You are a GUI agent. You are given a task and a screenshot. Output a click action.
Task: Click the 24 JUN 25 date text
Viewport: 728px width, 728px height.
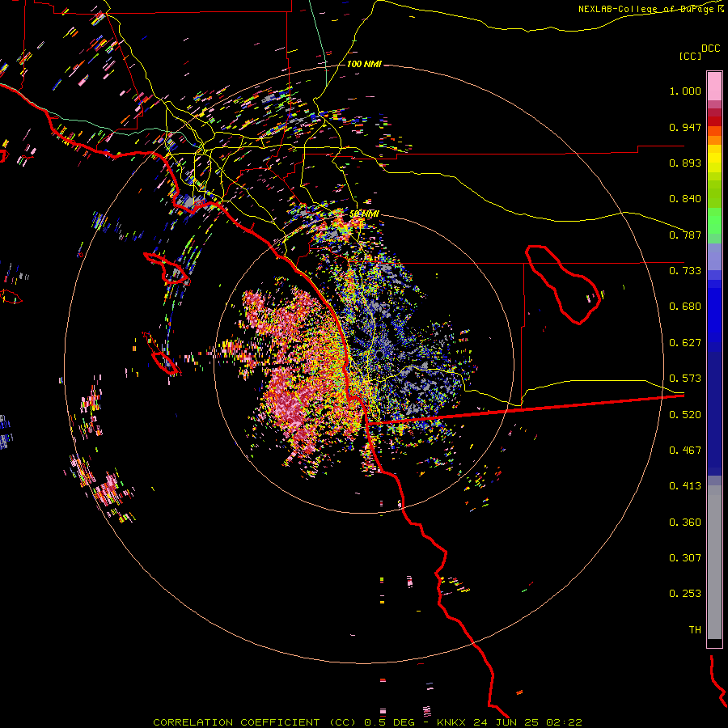pyautogui.click(x=506, y=722)
